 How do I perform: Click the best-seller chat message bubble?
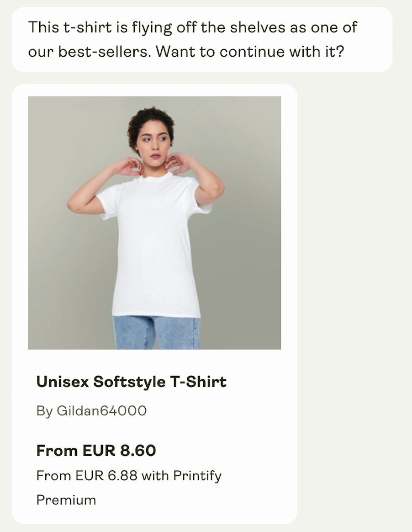[202, 39]
